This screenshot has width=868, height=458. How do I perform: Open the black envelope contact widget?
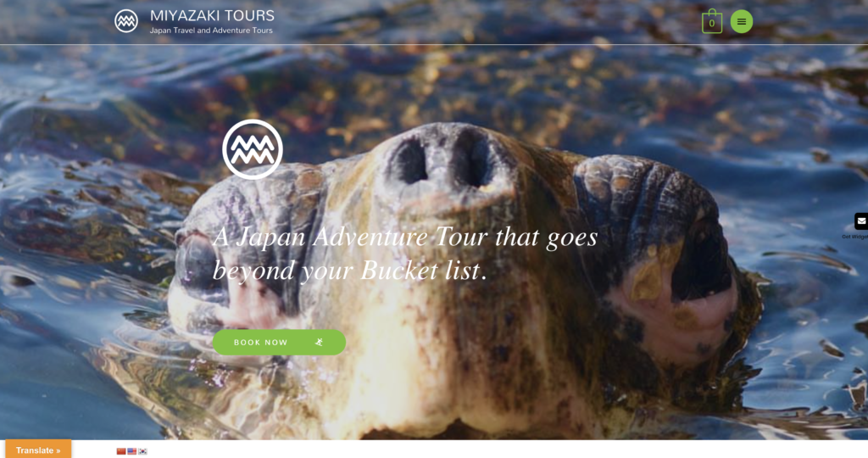[861, 221]
